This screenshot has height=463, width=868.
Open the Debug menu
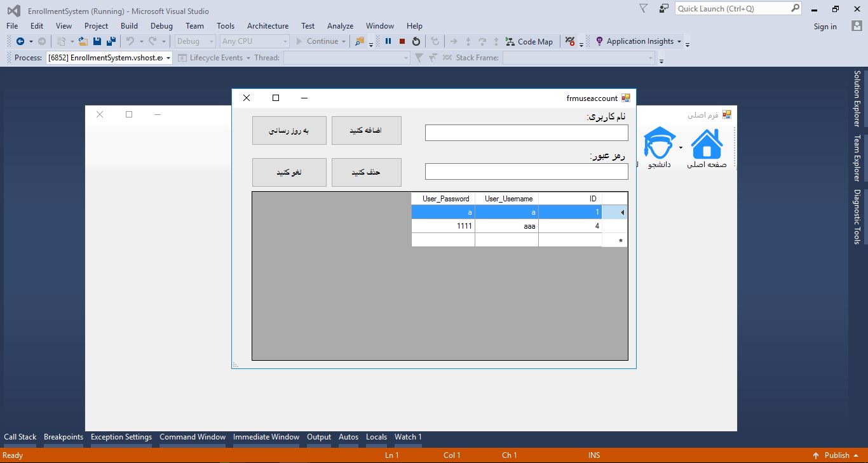pyautogui.click(x=161, y=26)
